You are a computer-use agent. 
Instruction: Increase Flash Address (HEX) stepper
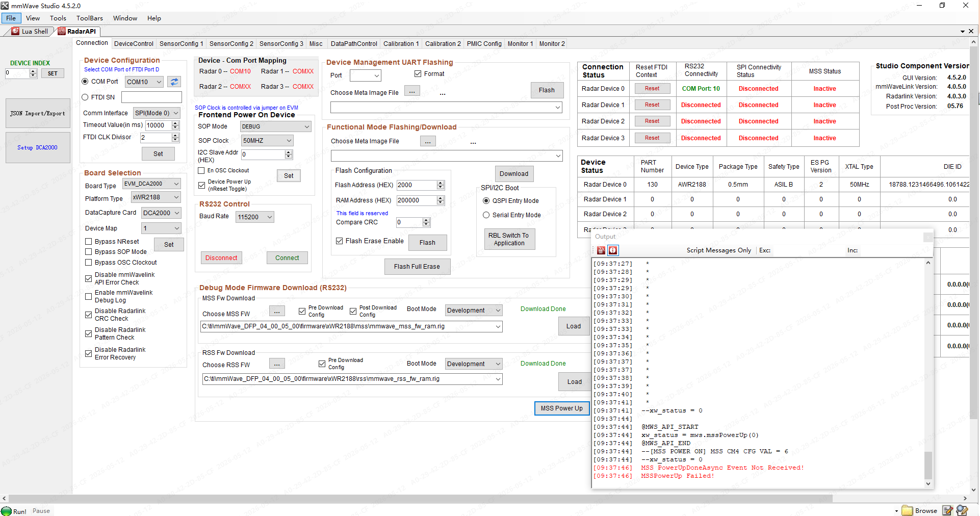pos(441,183)
